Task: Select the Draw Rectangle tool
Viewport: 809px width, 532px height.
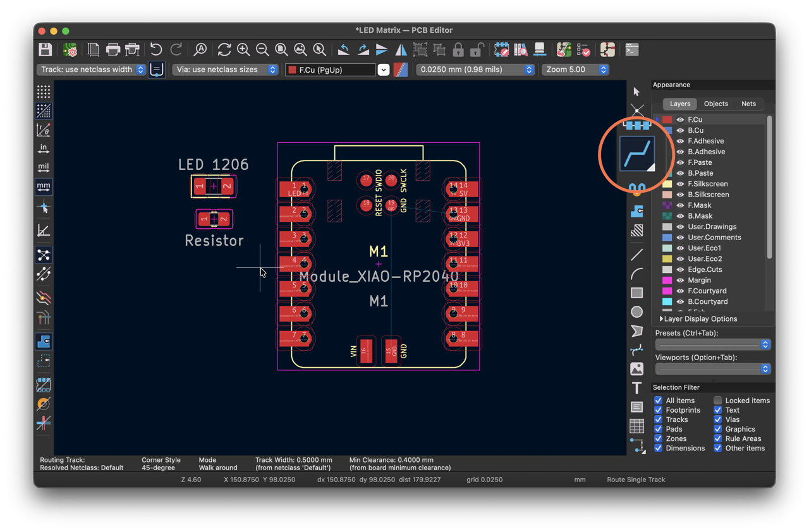Action: 636,293
